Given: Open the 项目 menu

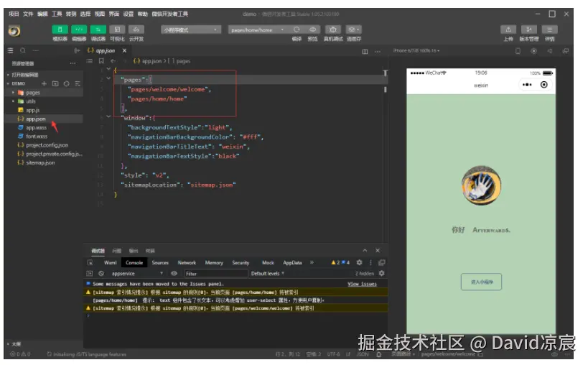Looking at the screenshot, I should point(14,14).
